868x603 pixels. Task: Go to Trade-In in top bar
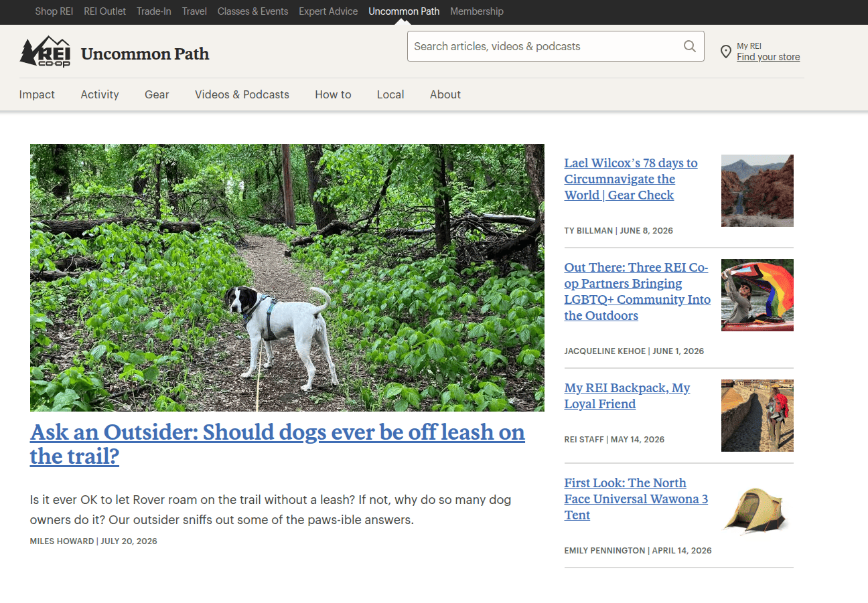click(x=154, y=11)
